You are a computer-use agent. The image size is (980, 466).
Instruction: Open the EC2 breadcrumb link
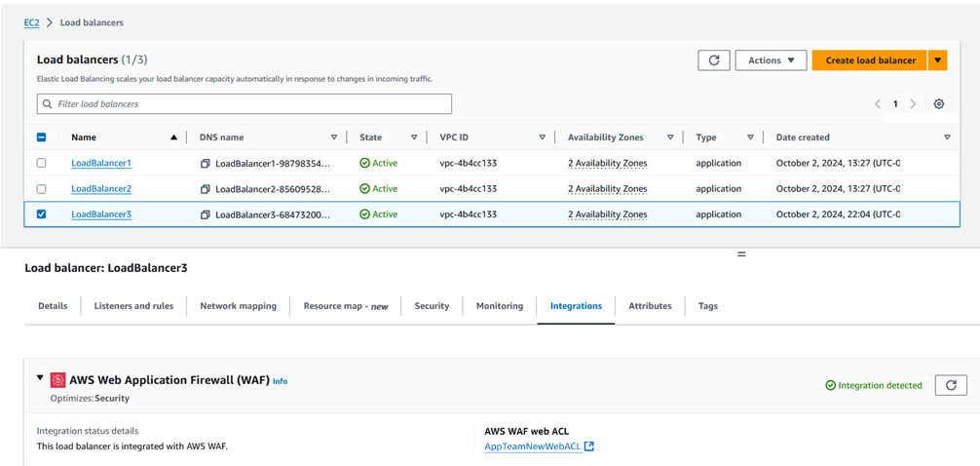coord(30,22)
